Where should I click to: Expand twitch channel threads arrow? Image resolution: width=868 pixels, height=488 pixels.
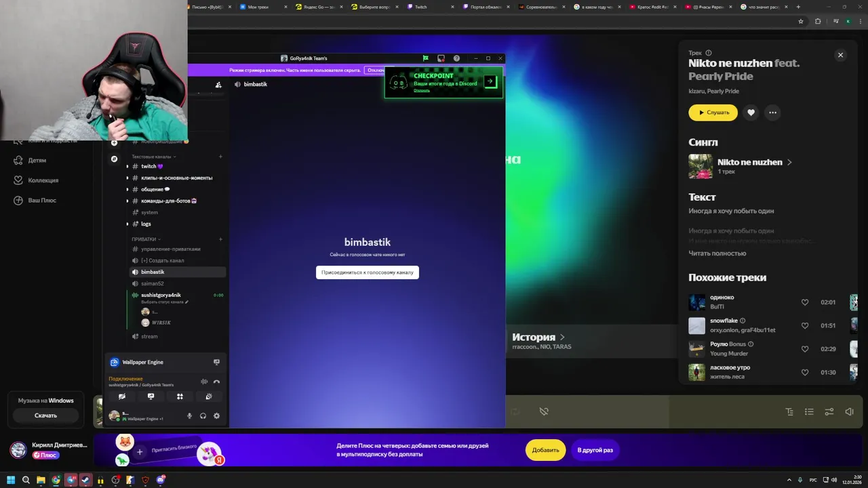pyautogui.click(x=127, y=166)
